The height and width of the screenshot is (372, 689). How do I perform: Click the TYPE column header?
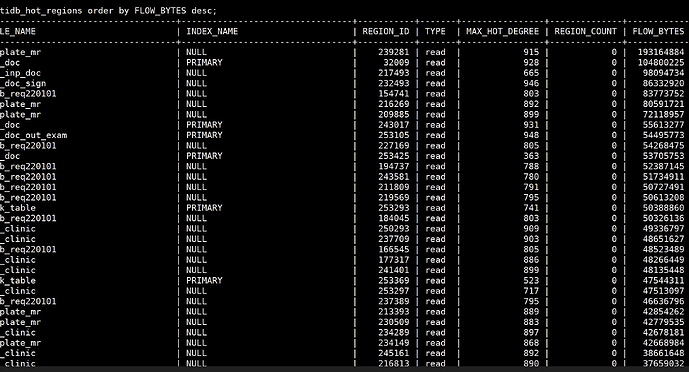pos(435,32)
